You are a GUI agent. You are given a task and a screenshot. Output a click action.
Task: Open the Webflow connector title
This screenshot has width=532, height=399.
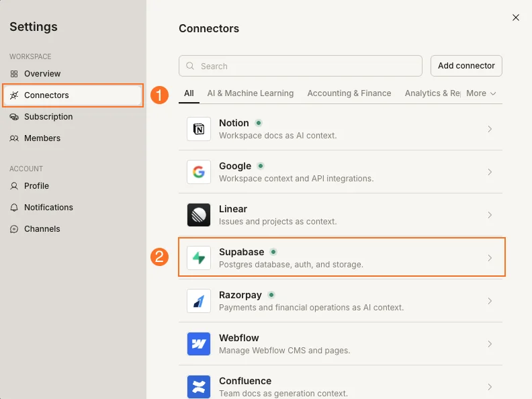[x=239, y=338]
